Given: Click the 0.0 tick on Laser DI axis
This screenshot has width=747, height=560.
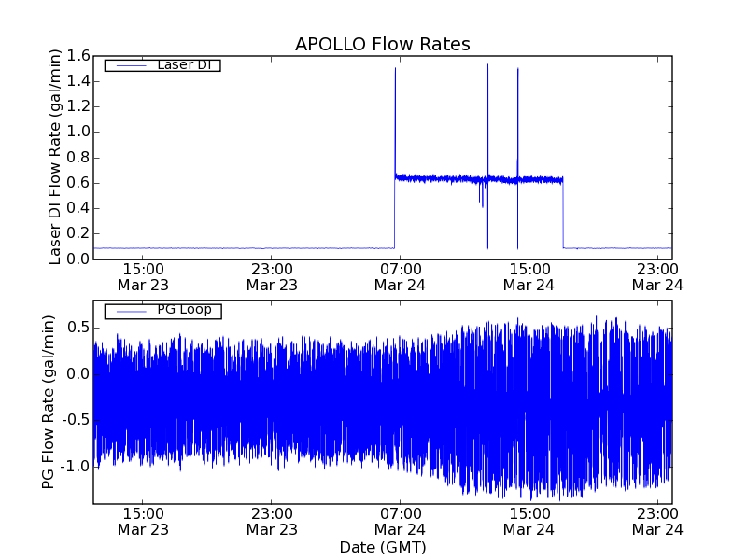Looking at the screenshot, I should [78, 259].
